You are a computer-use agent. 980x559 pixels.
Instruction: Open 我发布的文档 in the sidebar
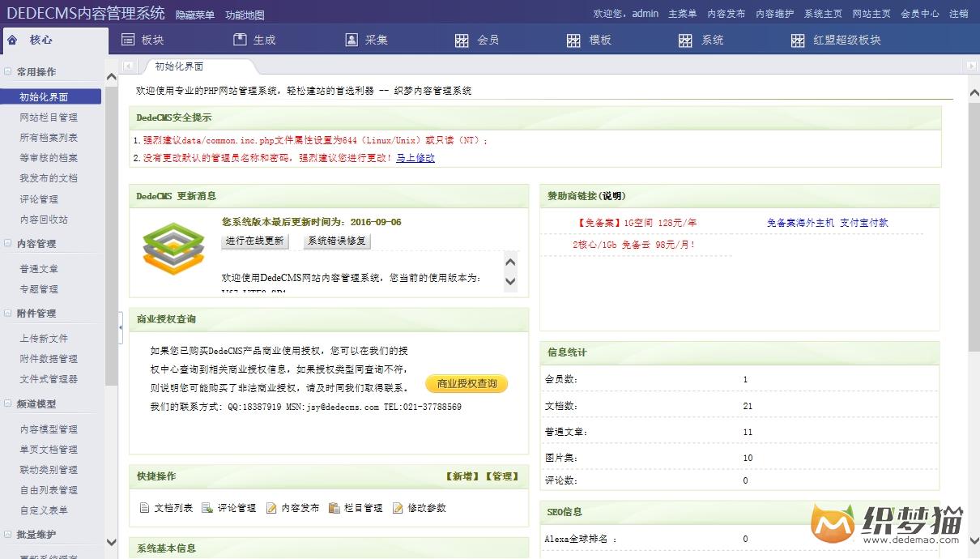click(x=49, y=178)
